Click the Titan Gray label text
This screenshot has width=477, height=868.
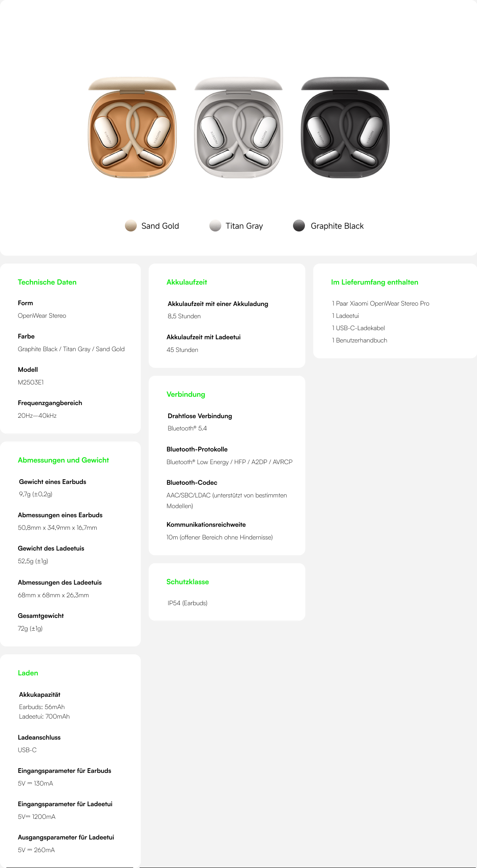244,226
